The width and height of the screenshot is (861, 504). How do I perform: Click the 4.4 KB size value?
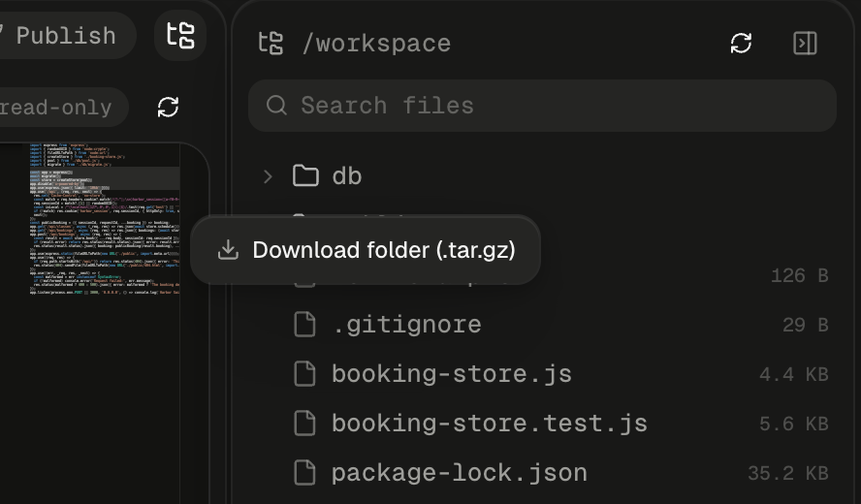[794, 374]
